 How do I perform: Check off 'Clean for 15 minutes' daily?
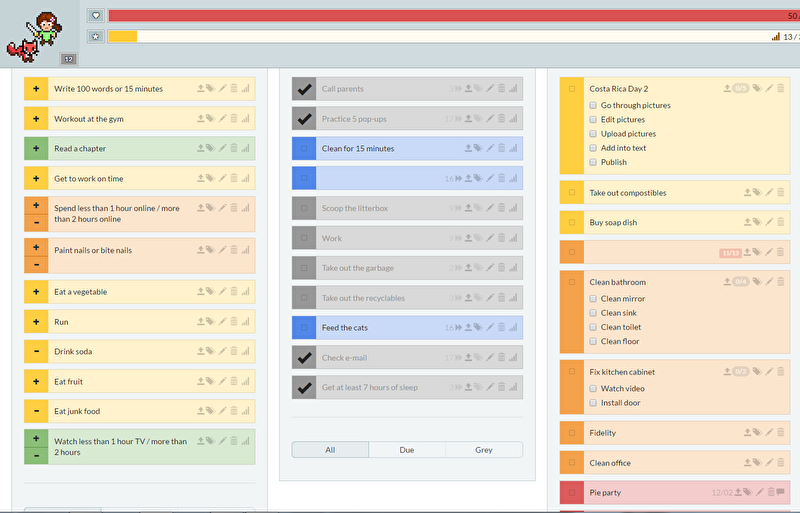pos(305,149)
